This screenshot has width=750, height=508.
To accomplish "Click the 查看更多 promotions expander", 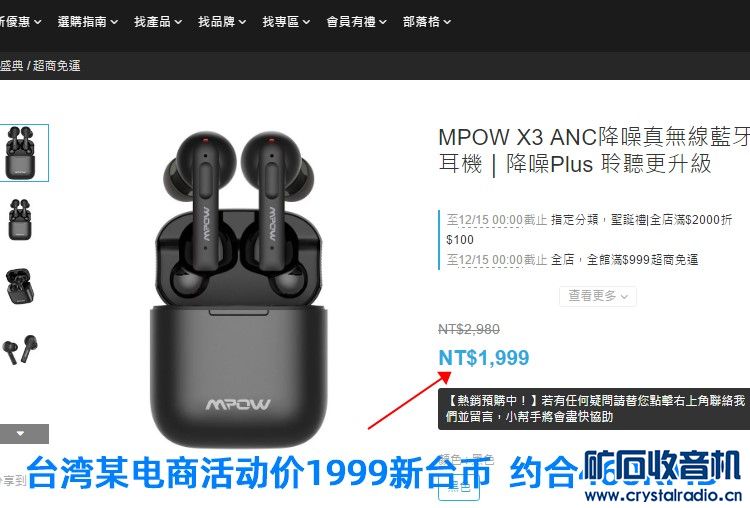I will (x=597, y=296).
